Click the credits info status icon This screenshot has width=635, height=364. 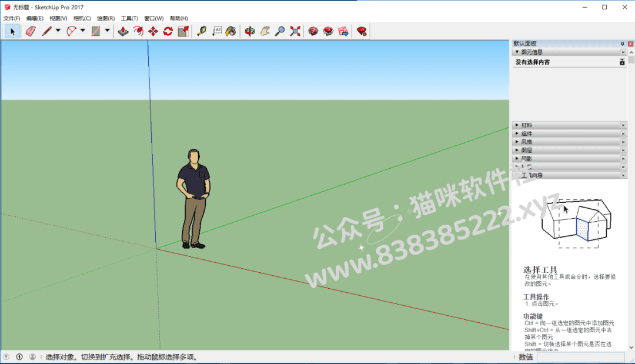pyautogui.click(x=19, y=357)
